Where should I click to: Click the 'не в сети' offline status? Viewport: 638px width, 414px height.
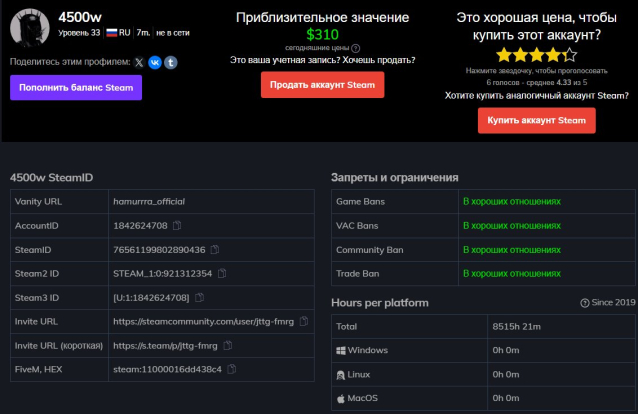tap(173, 33)
